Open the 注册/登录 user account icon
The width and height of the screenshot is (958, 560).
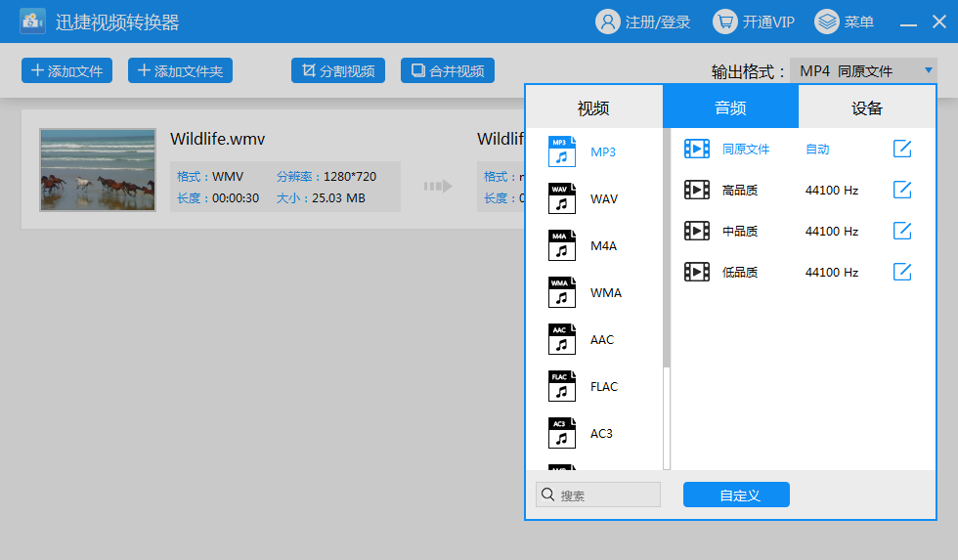pyautogui.click(x=607, y=22)
